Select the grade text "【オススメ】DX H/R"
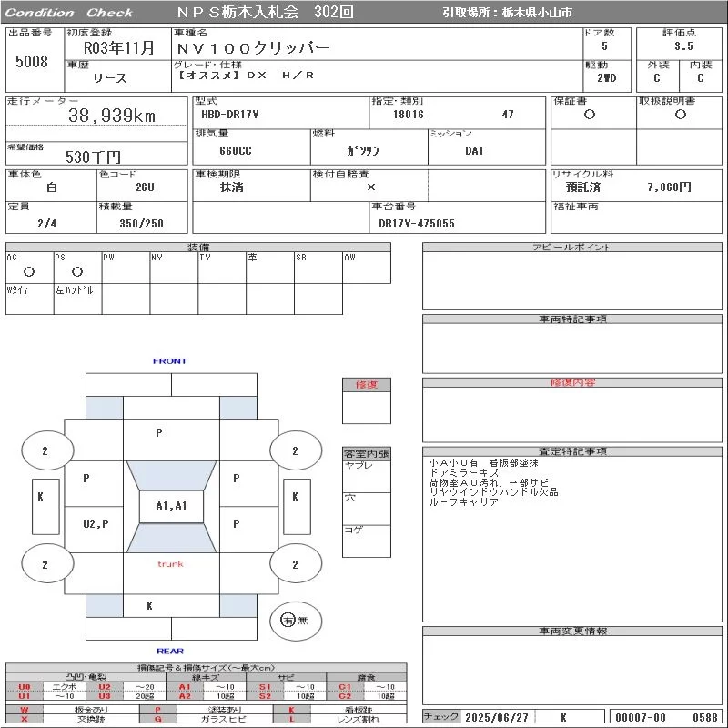 point(246,76)
